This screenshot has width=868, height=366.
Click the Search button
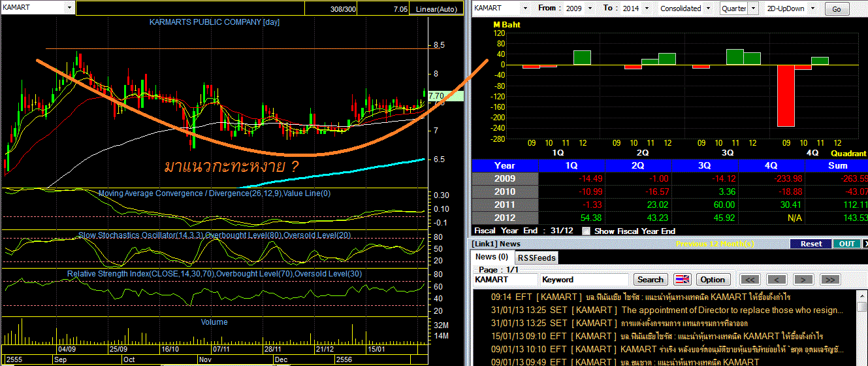coord(650,279)
